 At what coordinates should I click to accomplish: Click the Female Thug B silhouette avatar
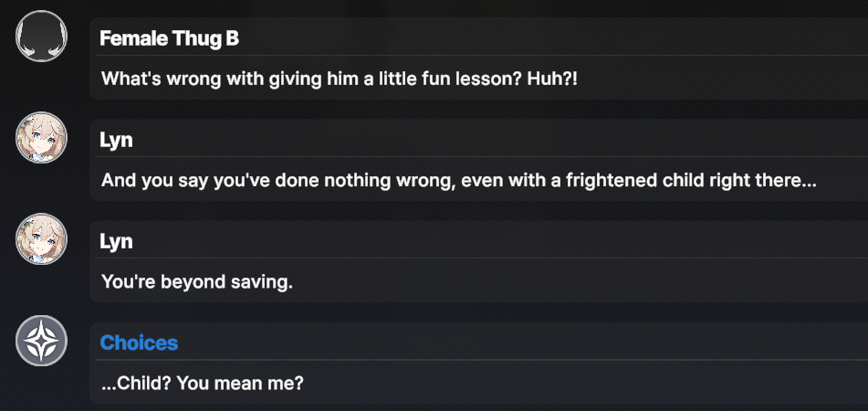(42, 37)
